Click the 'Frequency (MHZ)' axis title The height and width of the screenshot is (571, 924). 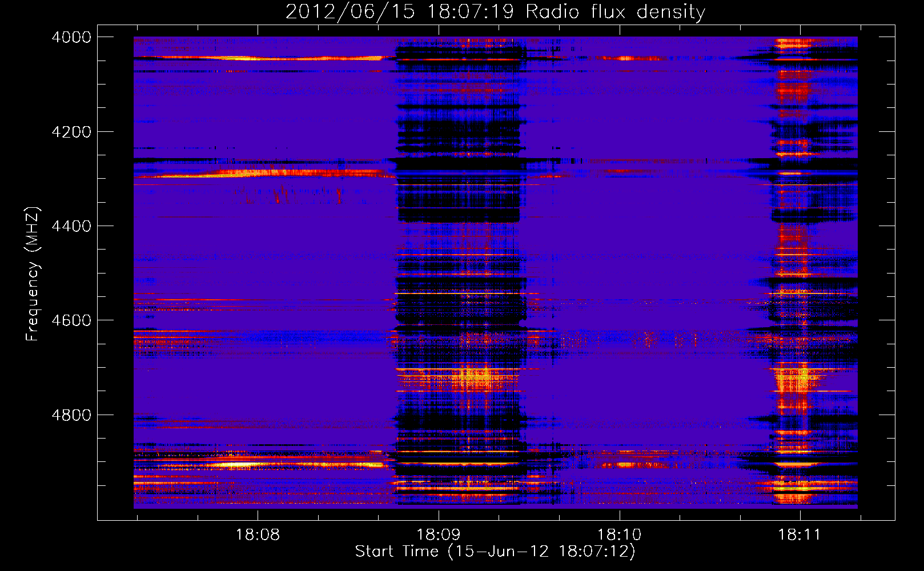33,274
